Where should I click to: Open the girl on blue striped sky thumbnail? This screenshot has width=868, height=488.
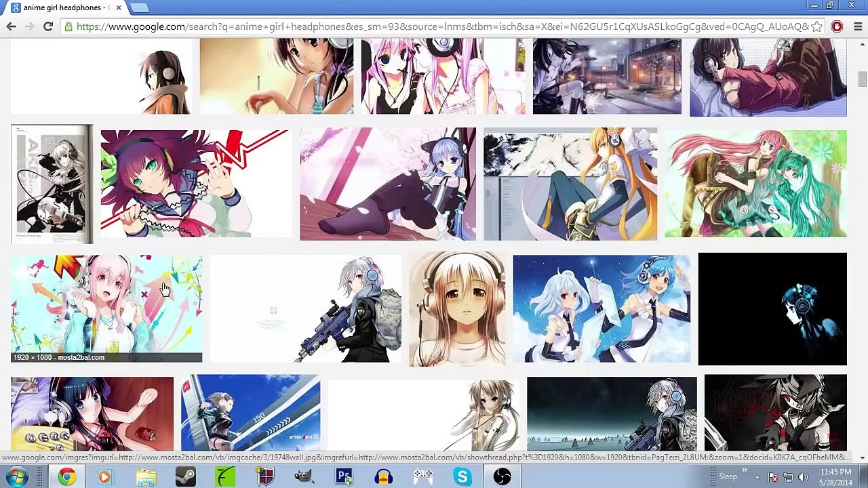[251, 412]
